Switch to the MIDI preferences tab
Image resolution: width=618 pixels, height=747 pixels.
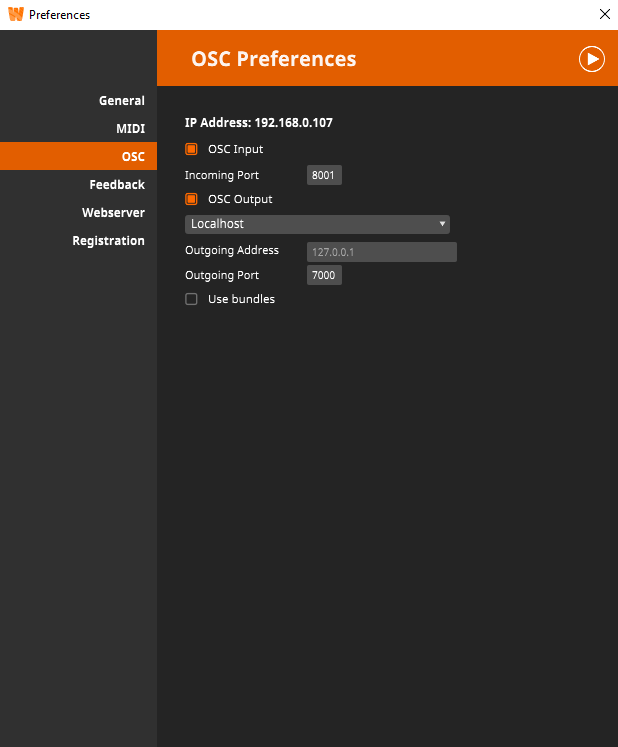(x=130, y=129)
